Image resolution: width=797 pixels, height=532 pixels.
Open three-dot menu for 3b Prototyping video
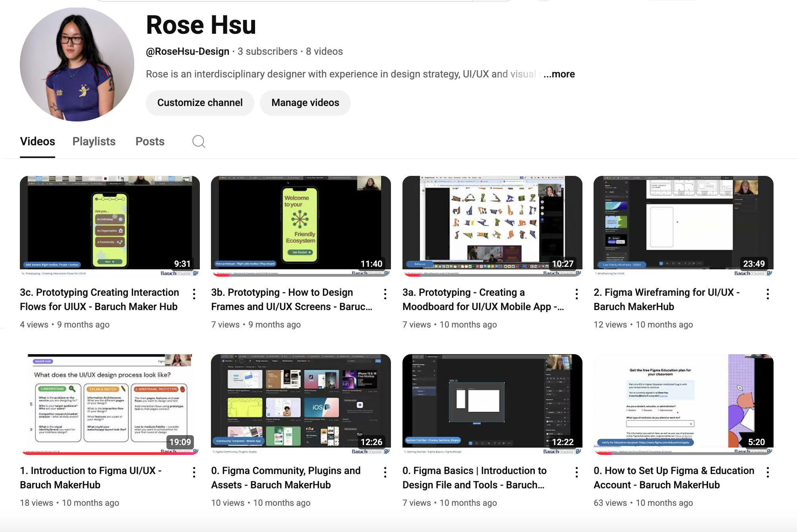pyautogui.click(x=385, y=294)
